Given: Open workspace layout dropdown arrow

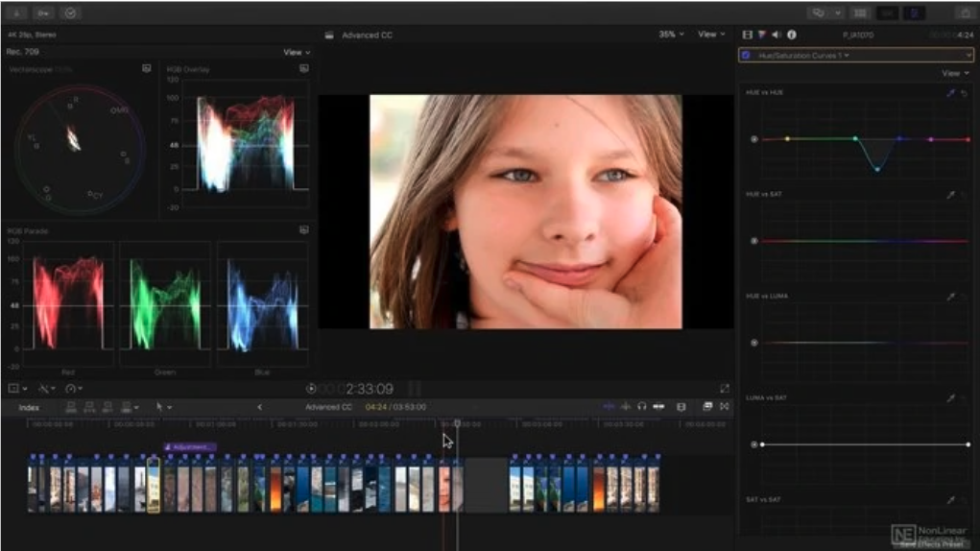Looking at the screenshot, I should (x=838, y=12).
